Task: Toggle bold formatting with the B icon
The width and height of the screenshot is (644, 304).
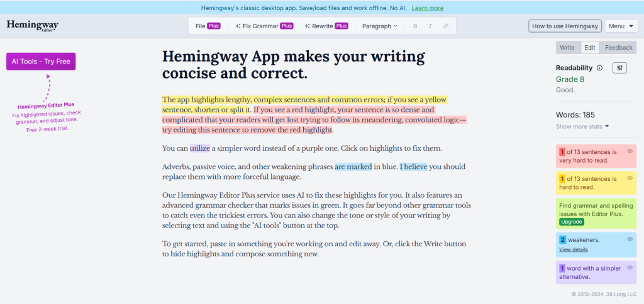Action: pyautogui.click(x=415, y=26)
